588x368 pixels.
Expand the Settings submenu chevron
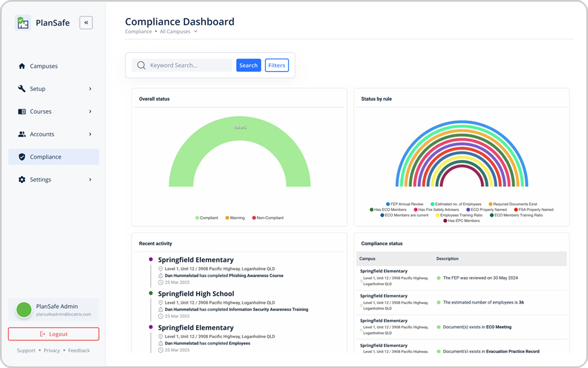click(90, 179)
